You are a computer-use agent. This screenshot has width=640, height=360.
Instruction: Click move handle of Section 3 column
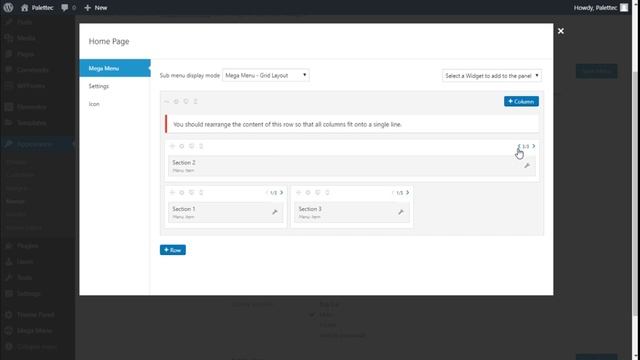coord(298,193)
